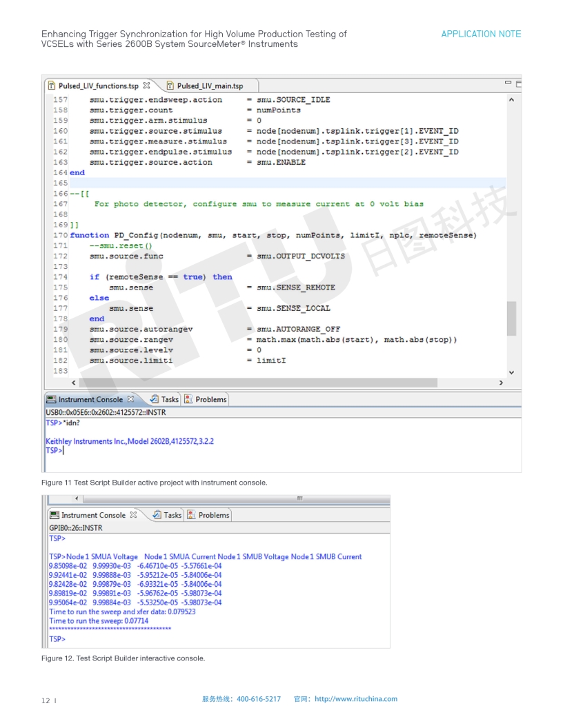Click the upper Instrument Console tab icon
Viewport: 563px width, 728px height.
pyautogui.click(x=51, y=399)
